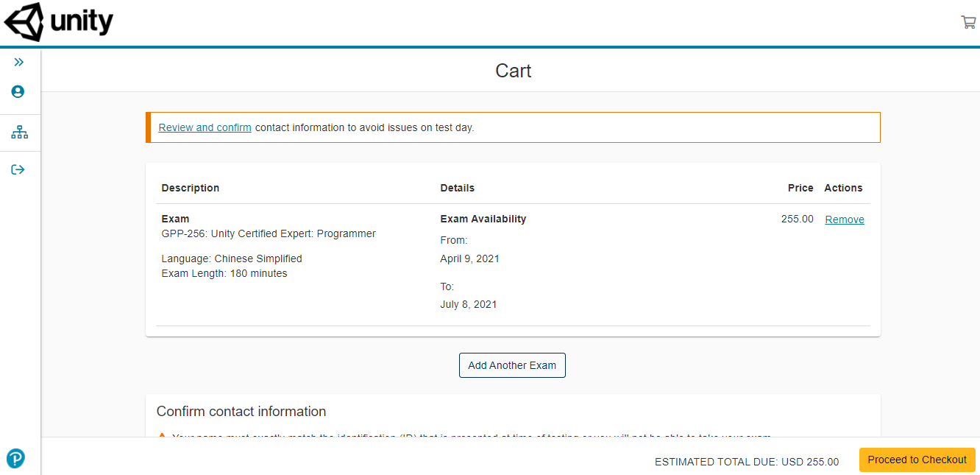Screen dimensions: 980x475
Task: Follow the Review and confirm link
Action: point(205,127)
